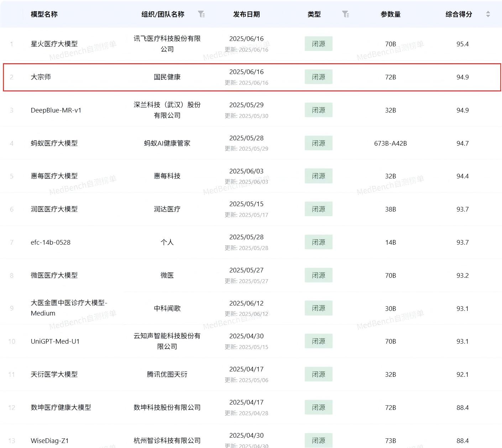Click 闭源 tag in 大宗师 row
502x448 pixels.
[x=319, y=77]
